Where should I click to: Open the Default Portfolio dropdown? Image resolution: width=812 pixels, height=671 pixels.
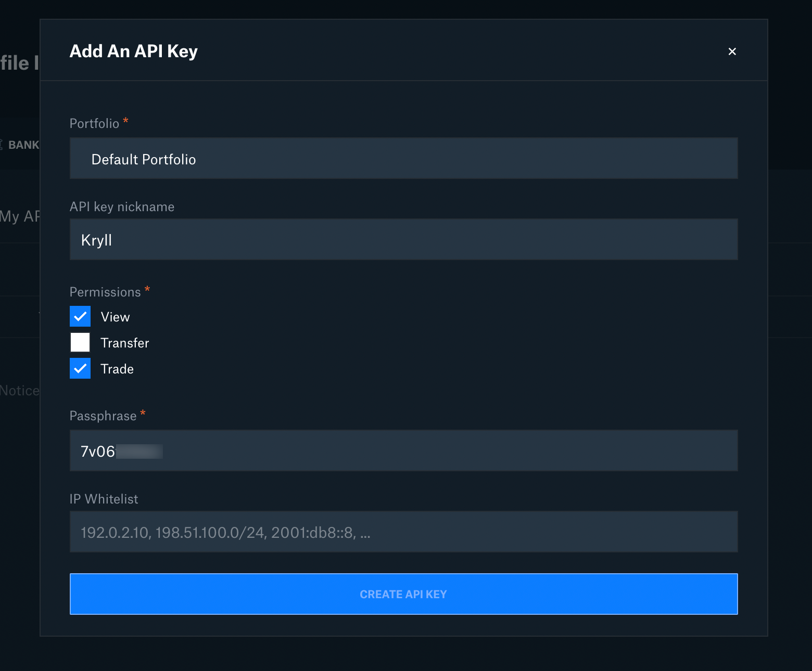(x=403, y=158)
